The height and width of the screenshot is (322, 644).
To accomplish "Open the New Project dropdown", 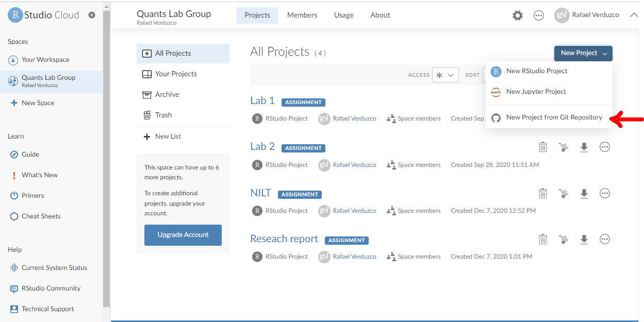I will [583, 53].
